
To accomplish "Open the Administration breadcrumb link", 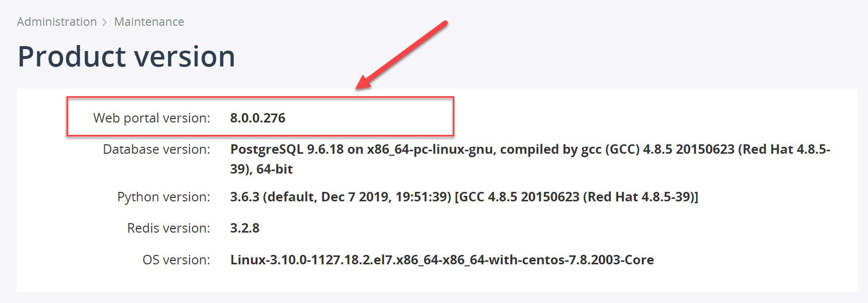I will coord(57,22).
